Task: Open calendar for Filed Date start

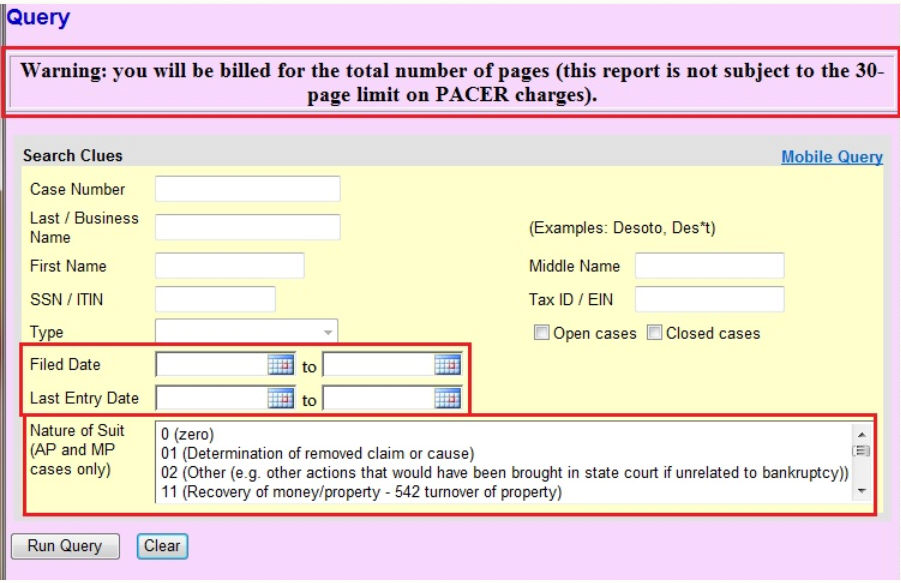Action: click(x=281, y=366)
